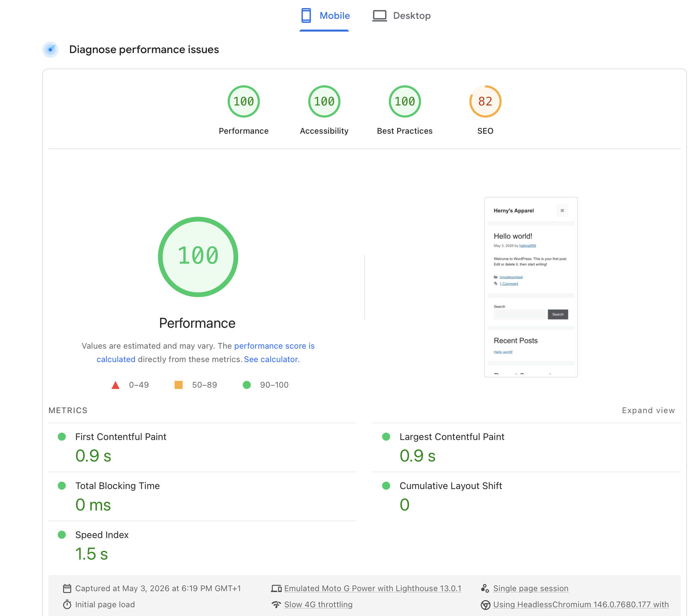Click the orange square 50–89 legend icon
Viewport: 693px width, 616px height.
coord(178,385)
